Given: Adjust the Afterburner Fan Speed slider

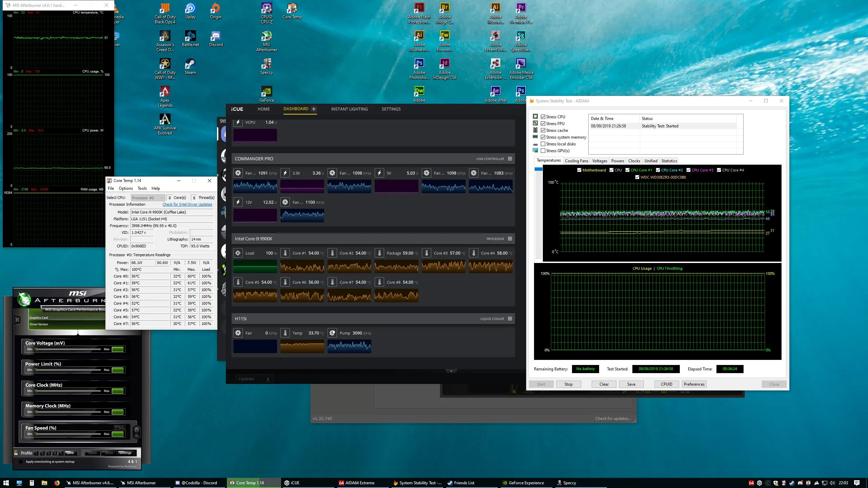Looking at the screenshot, I should 68,434.
